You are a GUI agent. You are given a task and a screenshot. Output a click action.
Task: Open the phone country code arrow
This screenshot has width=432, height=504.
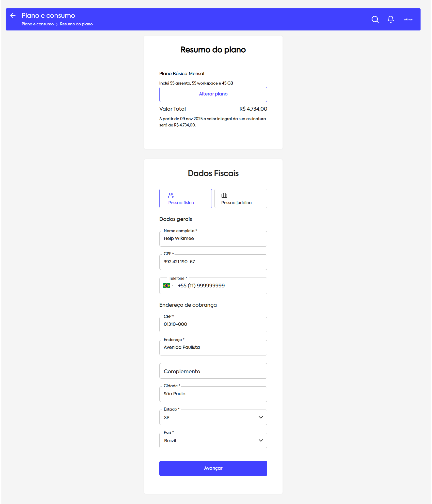[173, 285]
